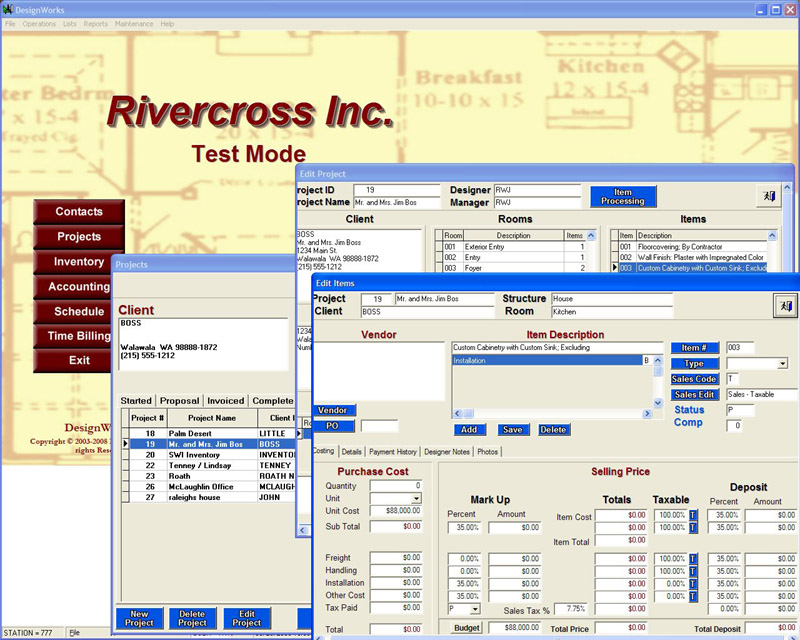The width and height of the screenshot is (800, 640).
Task: Switch to the Payment History tab
Action: click(x=393, y=452)
